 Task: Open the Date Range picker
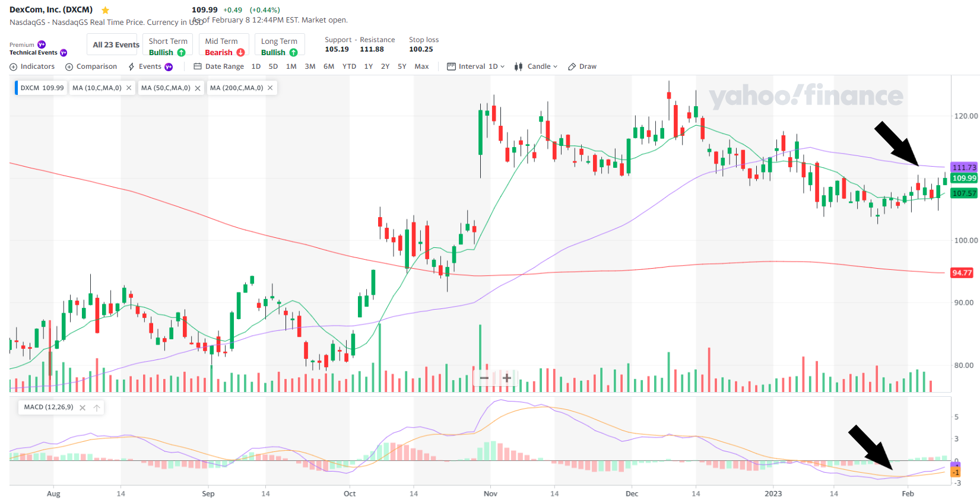218,66
